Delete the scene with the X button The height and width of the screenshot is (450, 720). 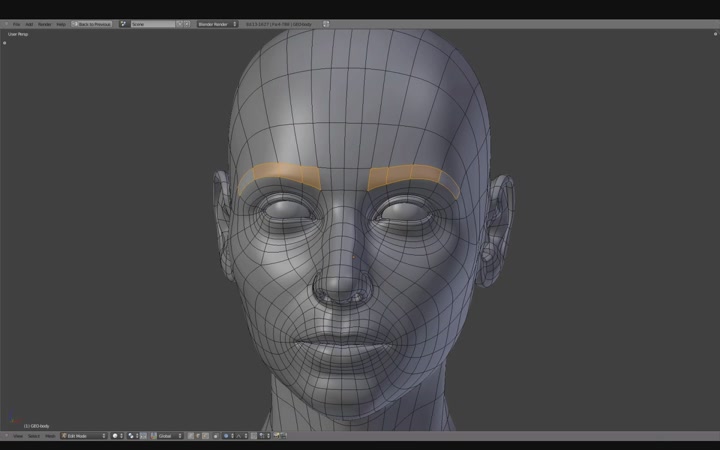(187, 24)
